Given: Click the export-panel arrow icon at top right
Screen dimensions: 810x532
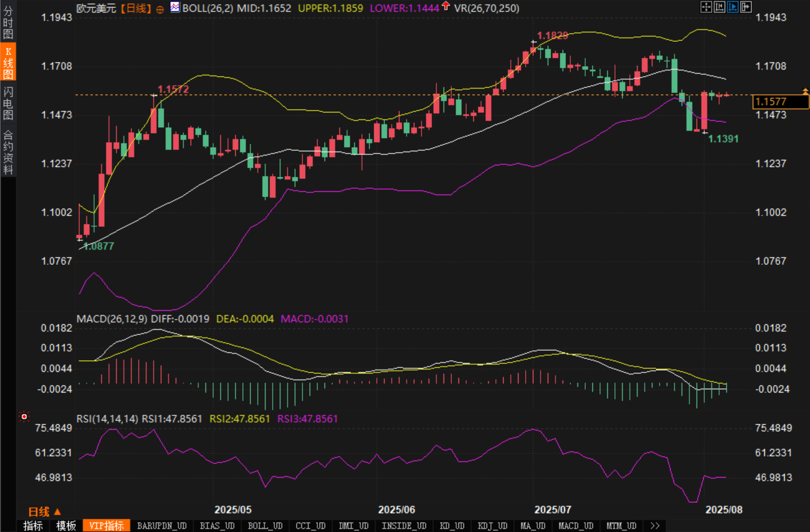Looking at the screenshot, I should pos(746,7).
